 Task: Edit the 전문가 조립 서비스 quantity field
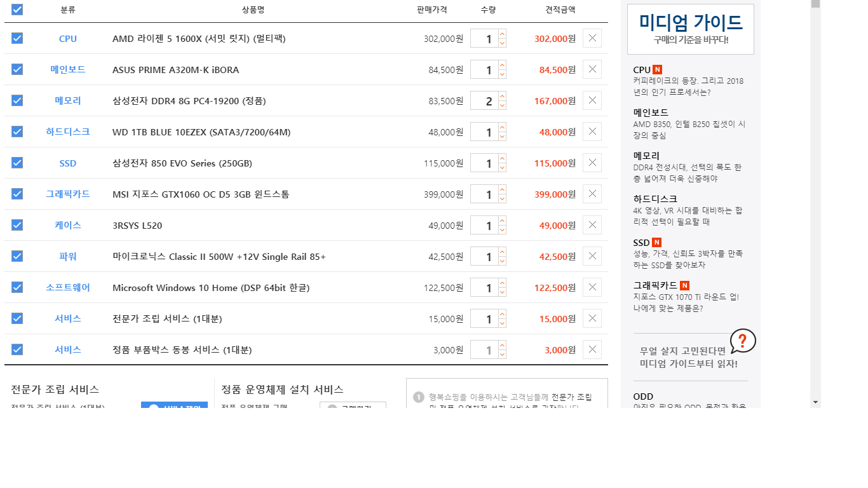[484, 318]
